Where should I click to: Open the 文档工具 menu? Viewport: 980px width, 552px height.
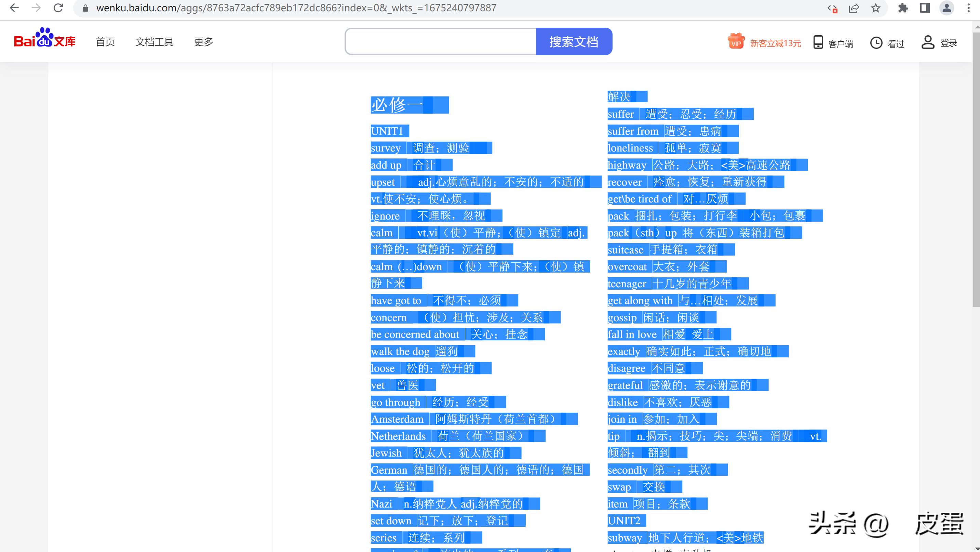154,42
